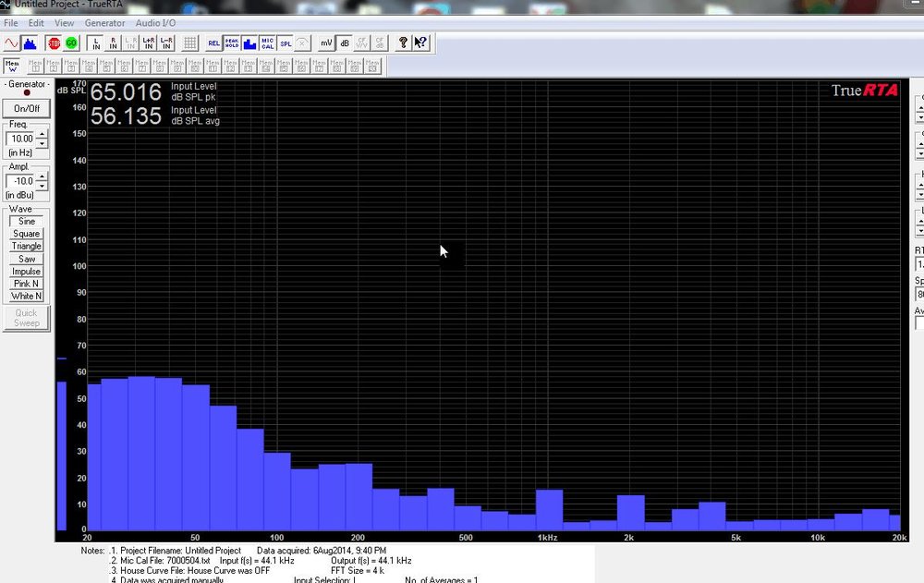Image resolution: width=924 pixels, height=583 pixels.
Task: Click the Freq field showing 10.00
Action: click(x=21, y=140)
